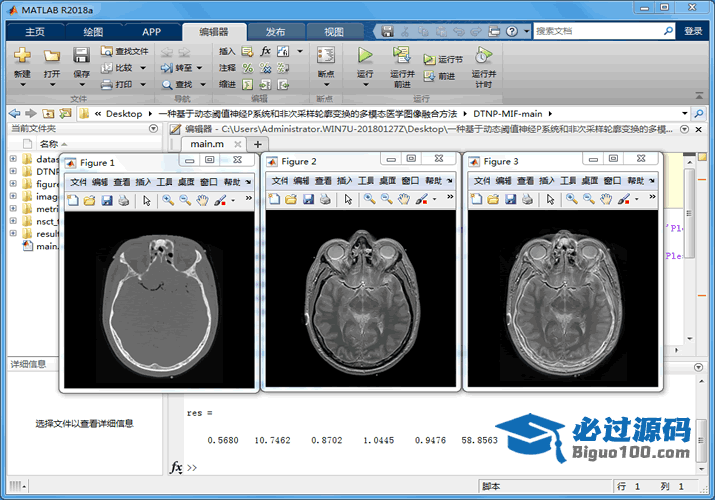Click the Login (登录) button
Viewport: 715px width, 500px height.
(x=693, y=31)
